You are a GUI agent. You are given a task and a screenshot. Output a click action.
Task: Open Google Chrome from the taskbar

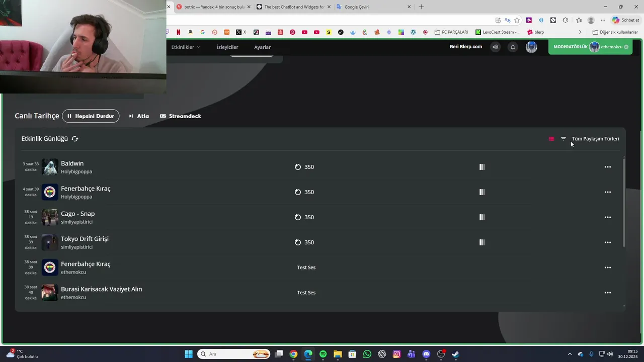(293, 354)
